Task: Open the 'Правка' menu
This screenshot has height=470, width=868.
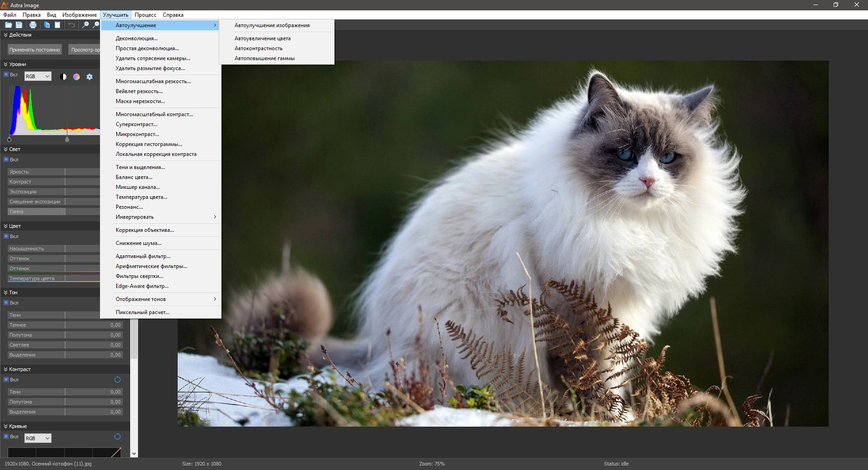Action: click(32, 15)
